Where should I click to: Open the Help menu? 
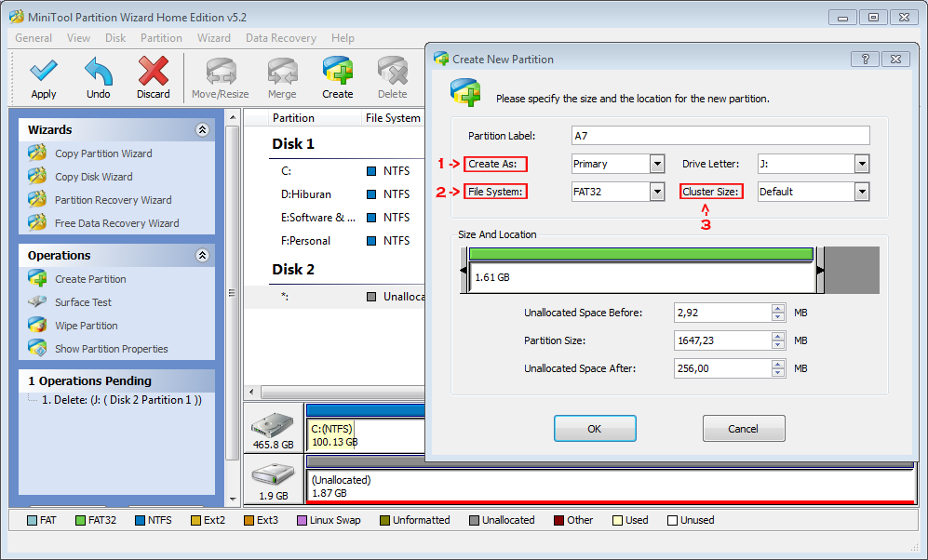pos(343,38)
